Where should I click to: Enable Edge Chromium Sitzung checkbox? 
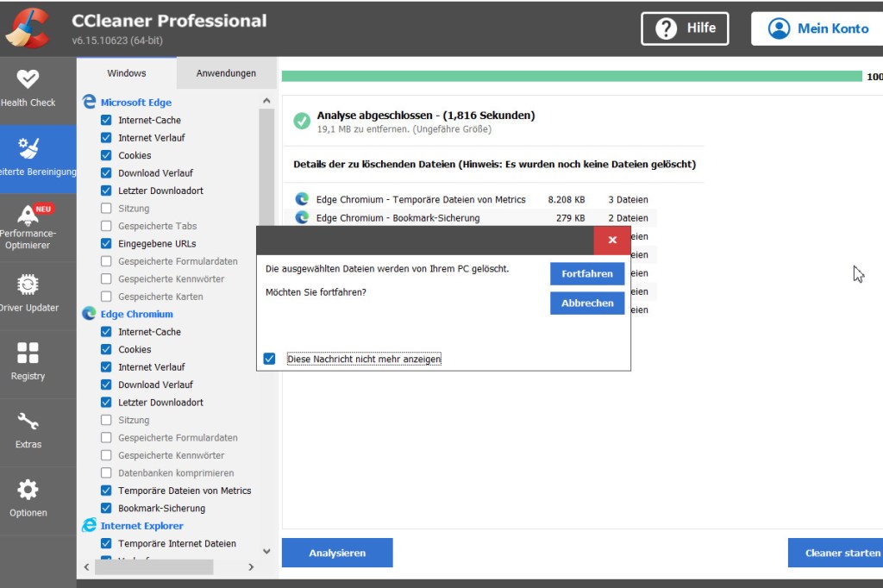[x=106, y=420]
